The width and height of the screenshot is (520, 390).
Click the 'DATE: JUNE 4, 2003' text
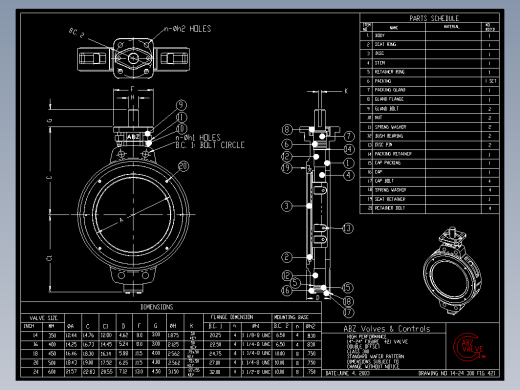(x=348, y=373)
